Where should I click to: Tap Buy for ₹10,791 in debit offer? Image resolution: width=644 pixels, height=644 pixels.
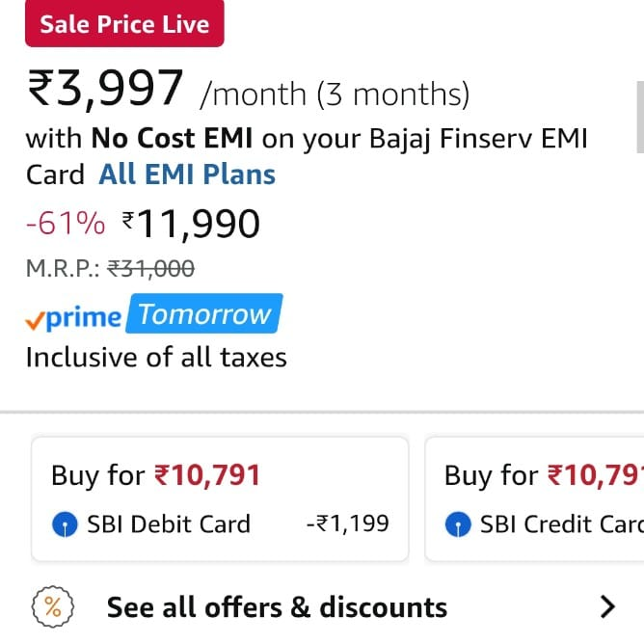tap(155, 475)
